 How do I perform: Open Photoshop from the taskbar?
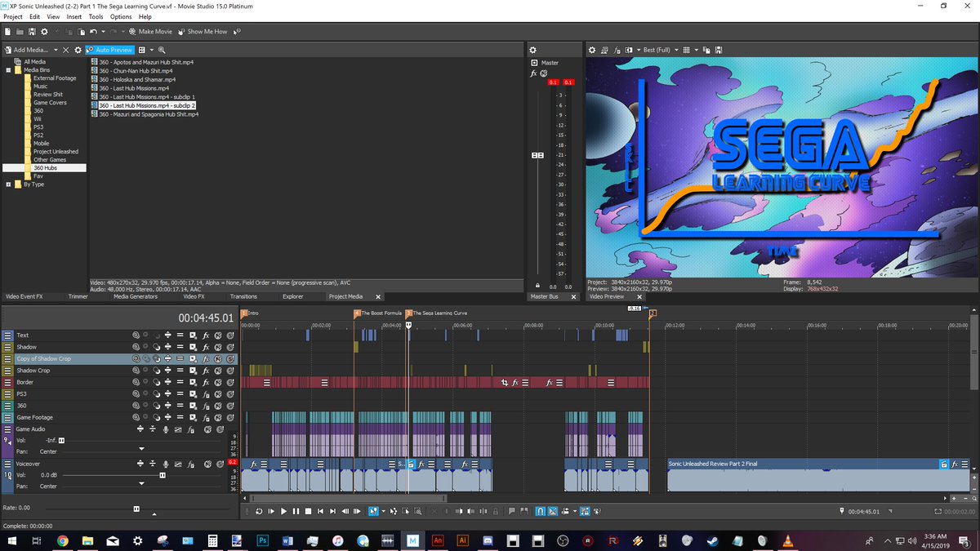point(263,540)
